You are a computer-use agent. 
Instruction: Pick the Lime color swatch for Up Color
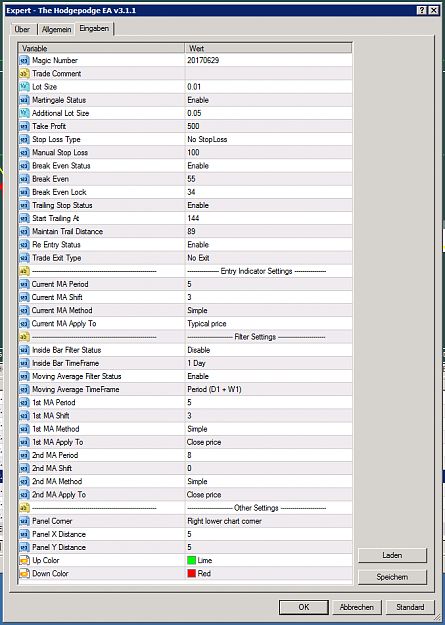point(191,560)
